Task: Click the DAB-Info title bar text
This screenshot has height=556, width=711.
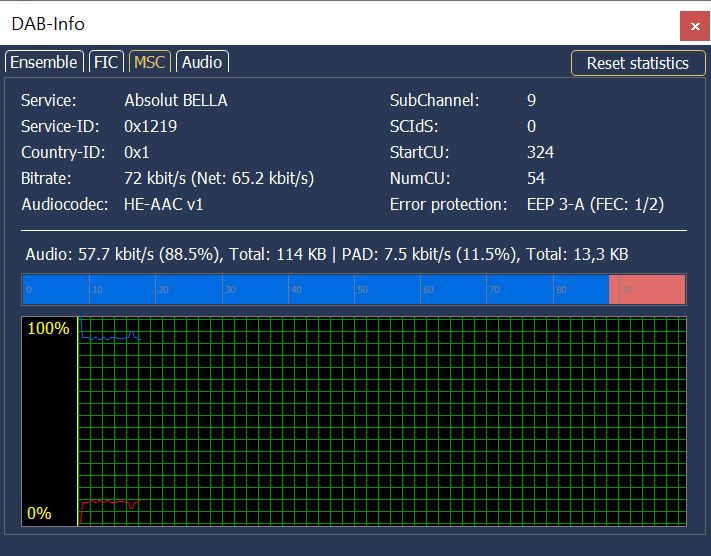Action: (x=48, y=24)
